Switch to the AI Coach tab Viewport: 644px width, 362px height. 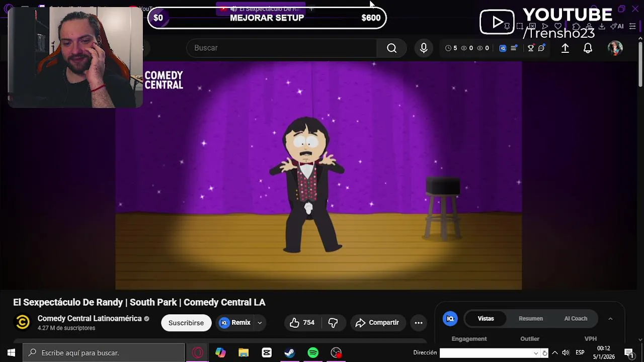pos(576,319)
